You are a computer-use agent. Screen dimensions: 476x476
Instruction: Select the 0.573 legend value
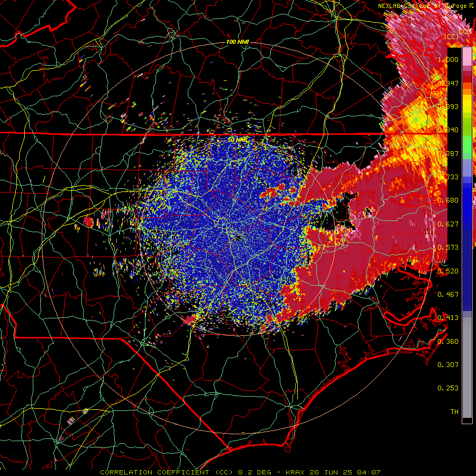point(448,248)
